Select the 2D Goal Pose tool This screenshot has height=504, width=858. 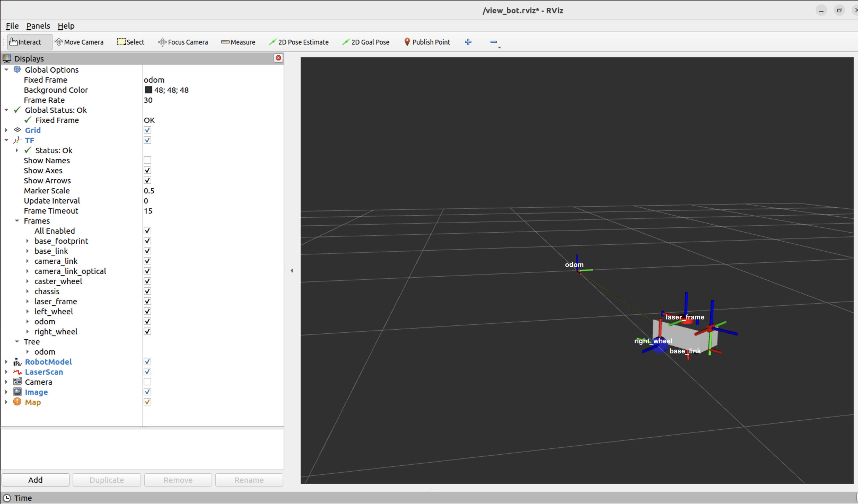click(366, 42)
